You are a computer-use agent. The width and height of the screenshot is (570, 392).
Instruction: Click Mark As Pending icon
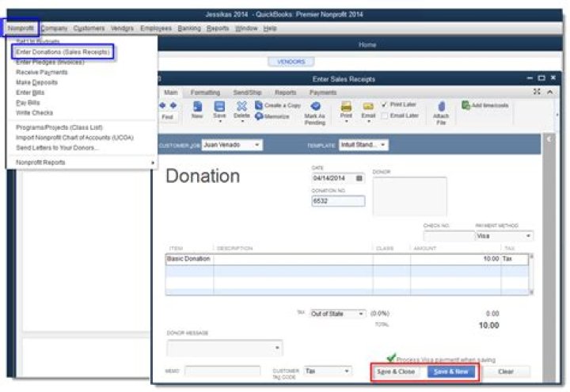(315, 106)
